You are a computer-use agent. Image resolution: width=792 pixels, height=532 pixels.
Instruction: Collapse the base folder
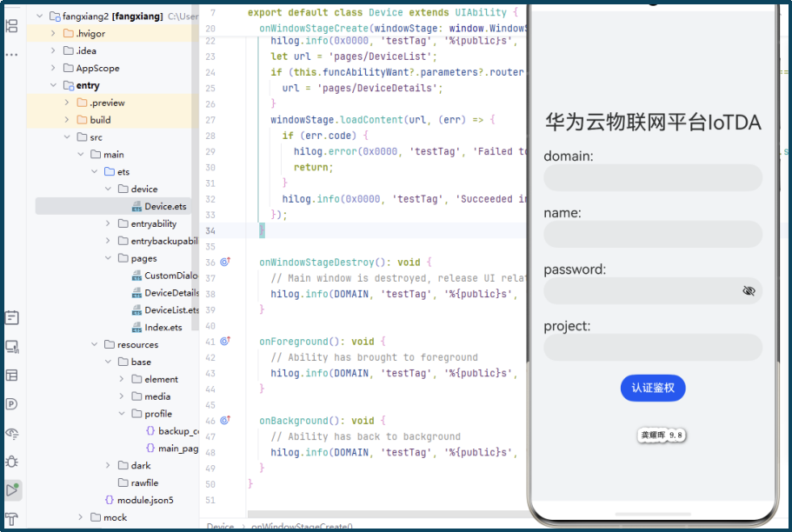point(108,362)
